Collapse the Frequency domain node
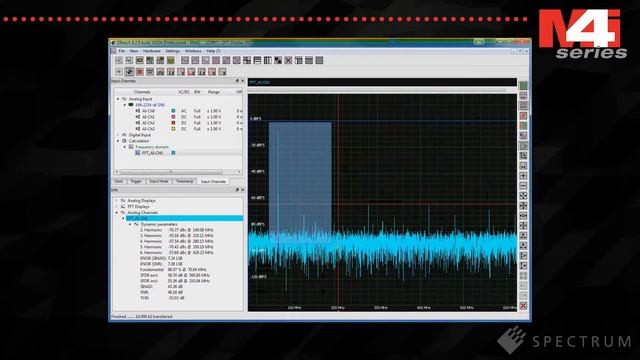 [x=125, y=147]
